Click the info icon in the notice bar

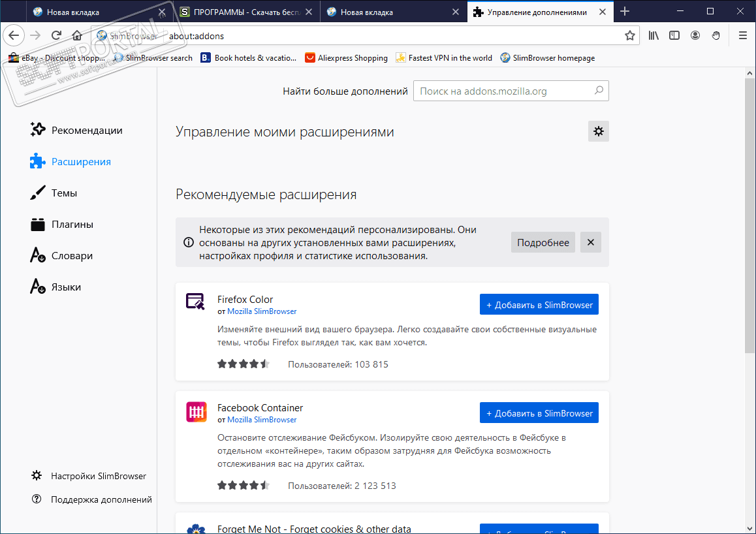pos(189,242)
